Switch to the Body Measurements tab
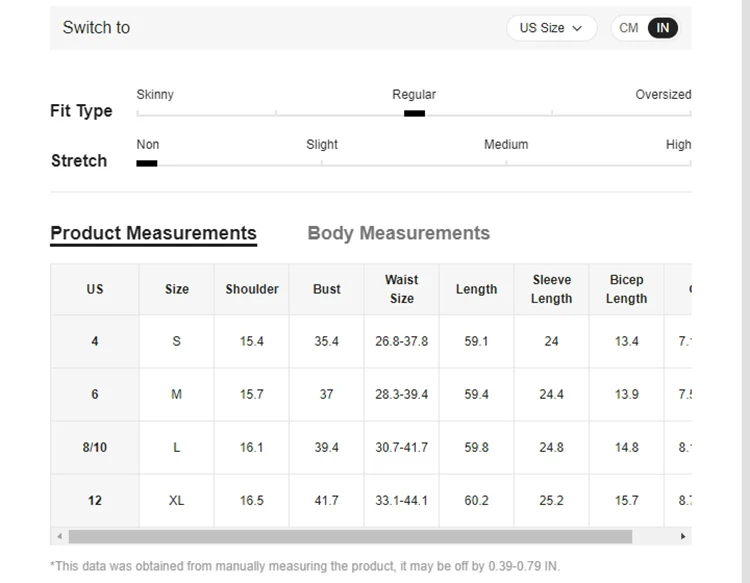 [x=398, y=233]
